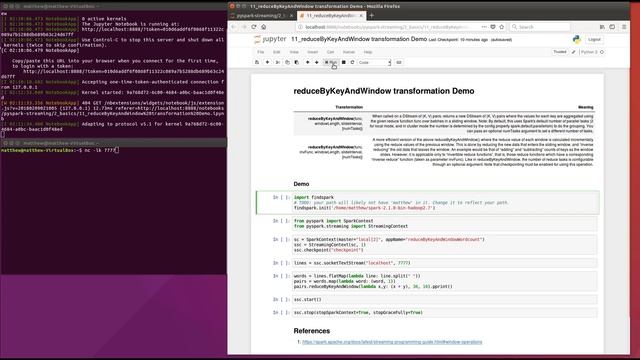Open the Insert menu in Jupyter
The image size is (640, 360).
[x=312, y=52]
